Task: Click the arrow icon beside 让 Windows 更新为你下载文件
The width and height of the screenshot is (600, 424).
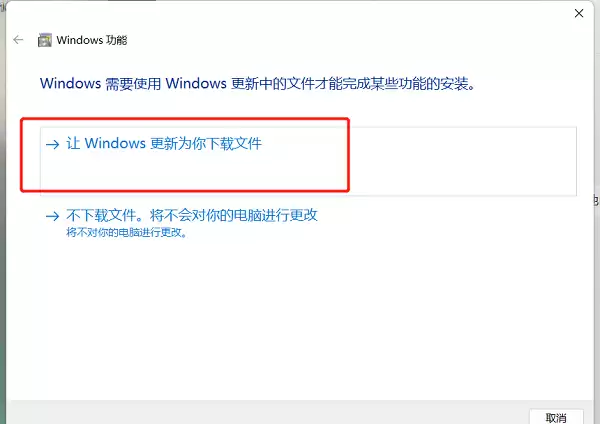Action: 52,144
